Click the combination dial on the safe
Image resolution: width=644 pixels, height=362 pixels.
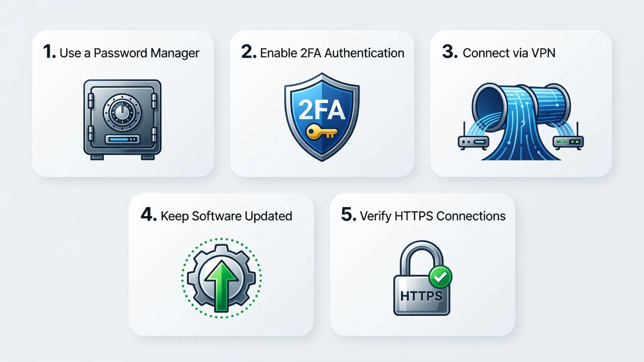[122, 112]
